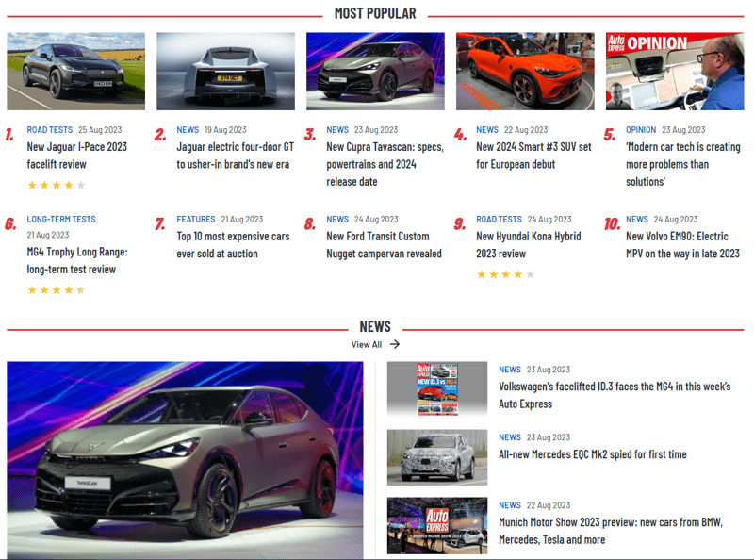Click the Opinion category label on item 5
This screenshot has width=754, height=560.
(x=641, y=129)
